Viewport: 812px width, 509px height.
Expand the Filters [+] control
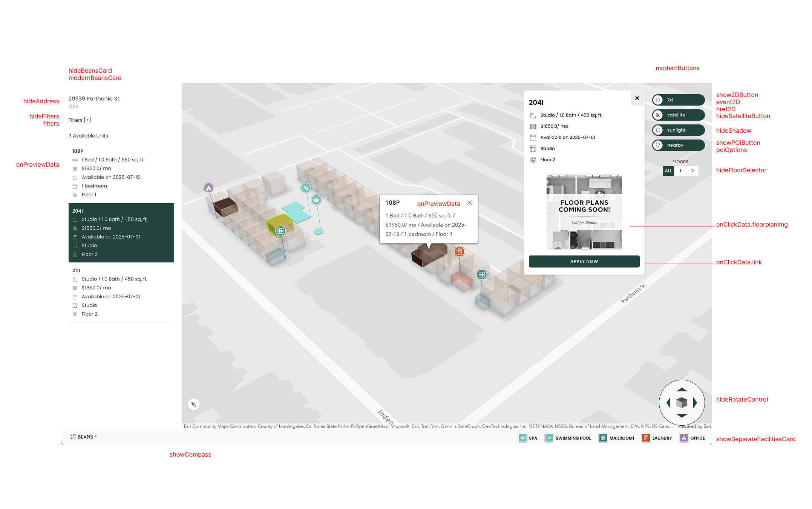tap(80, 120)
